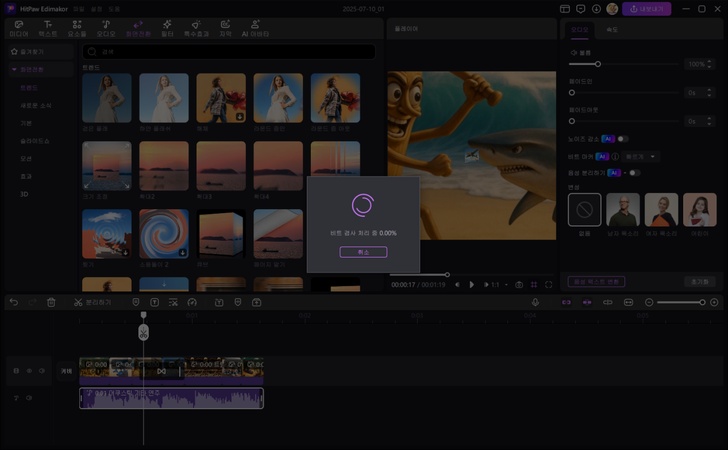Click the transitions search field

[229, 52]
